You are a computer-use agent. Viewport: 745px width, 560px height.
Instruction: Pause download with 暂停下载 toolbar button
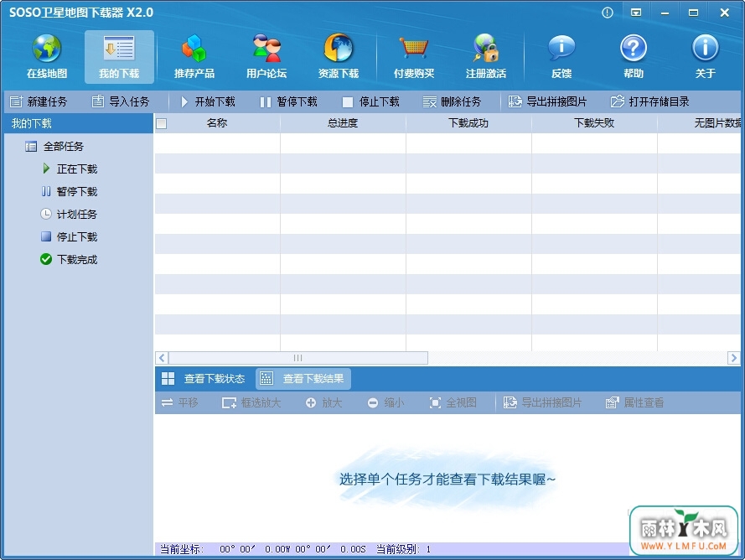(289, 101)
